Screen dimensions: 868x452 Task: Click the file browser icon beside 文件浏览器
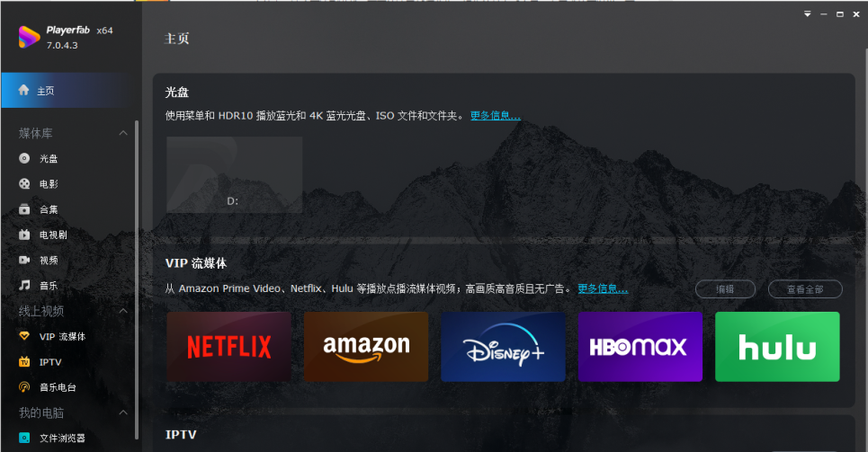tap(24, 438)
